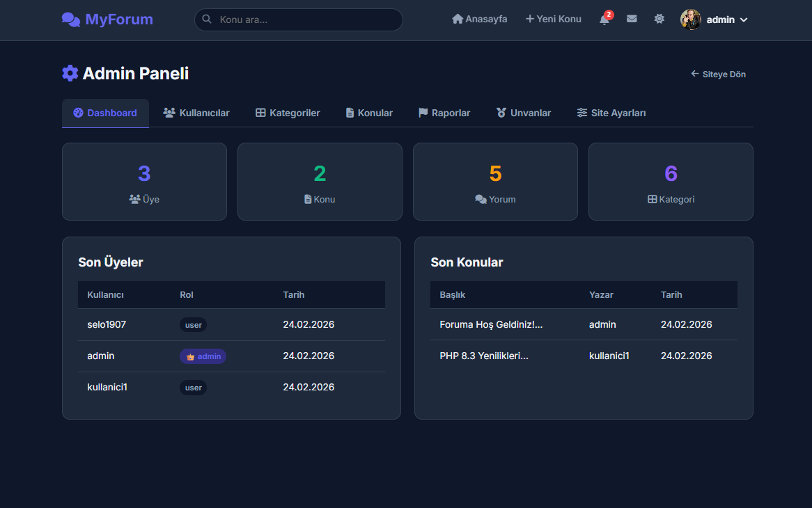This screenshot has height=508, width=812.
Task: Click the 5 Yorum stat number
Action: click(x=496, y=173)
